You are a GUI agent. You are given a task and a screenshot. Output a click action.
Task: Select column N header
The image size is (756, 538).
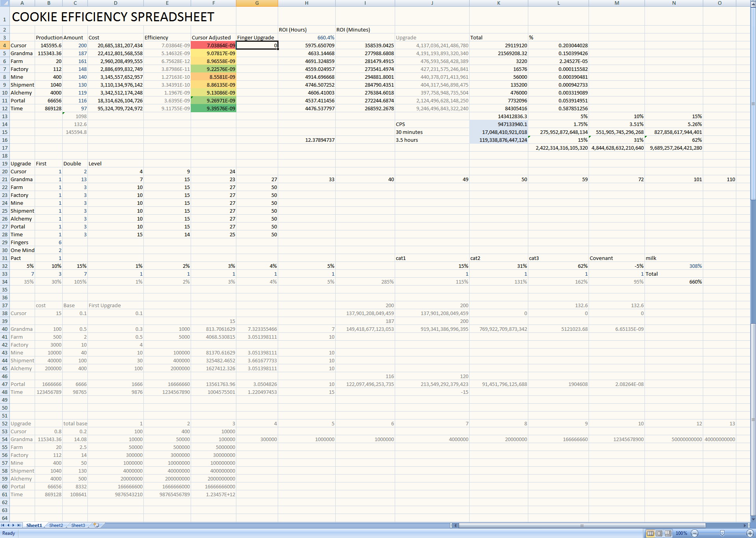tap(674, 3)
